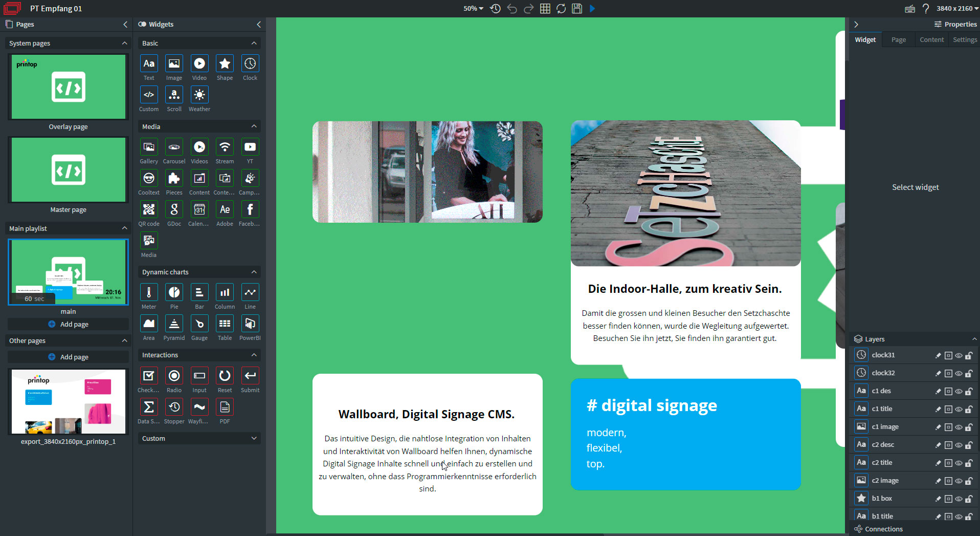Toggle visibility of c2 image layer
980x536 pixels.
[x=959, y=481]
